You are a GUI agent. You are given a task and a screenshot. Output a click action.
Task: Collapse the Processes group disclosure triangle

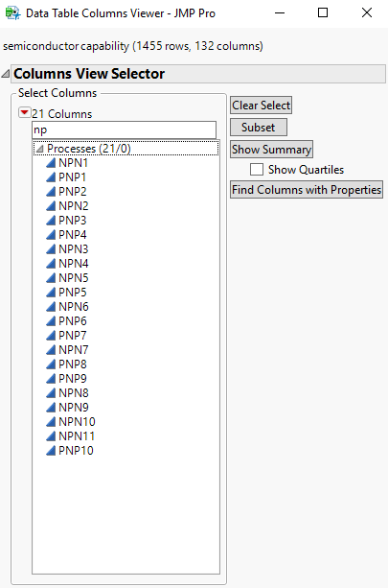pos(39,149)
